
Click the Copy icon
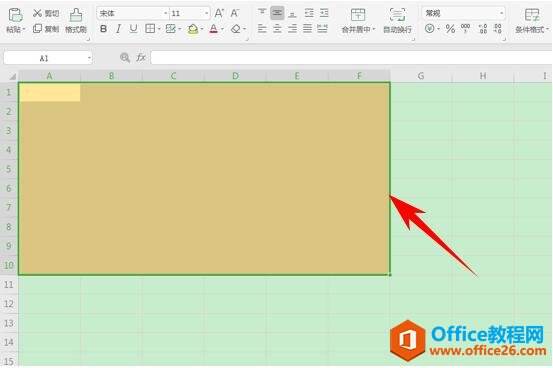(x=37, y=29)
